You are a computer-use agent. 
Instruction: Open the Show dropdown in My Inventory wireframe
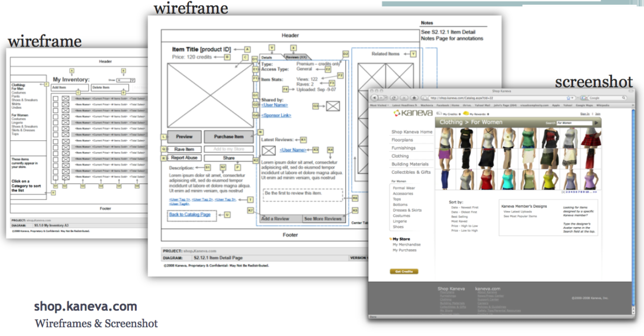pos(126,80)
